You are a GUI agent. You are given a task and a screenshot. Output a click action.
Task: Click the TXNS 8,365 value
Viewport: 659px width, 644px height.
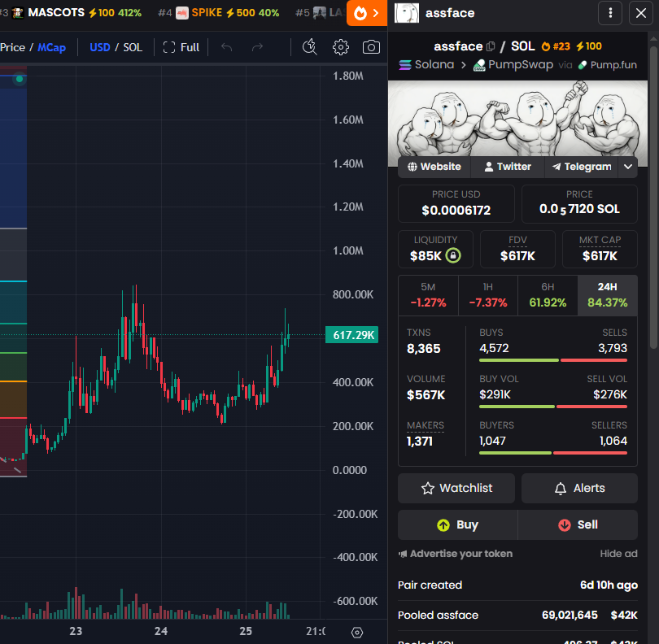point(423,349)
